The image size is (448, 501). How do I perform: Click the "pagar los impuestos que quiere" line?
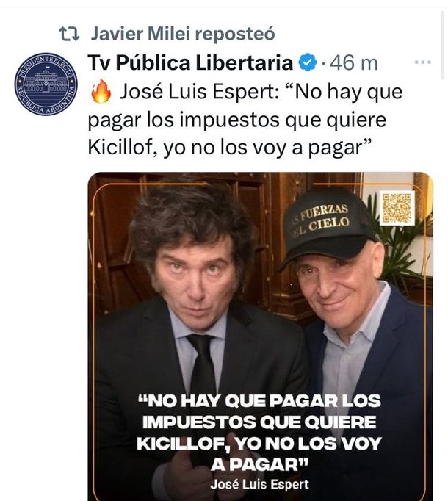(x=237, y=120)
